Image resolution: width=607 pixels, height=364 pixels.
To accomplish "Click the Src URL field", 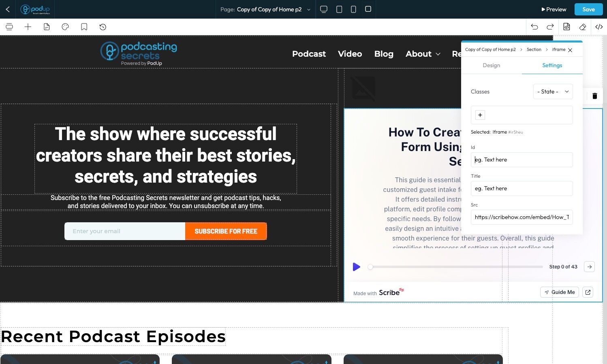I will tap(522, 217).
